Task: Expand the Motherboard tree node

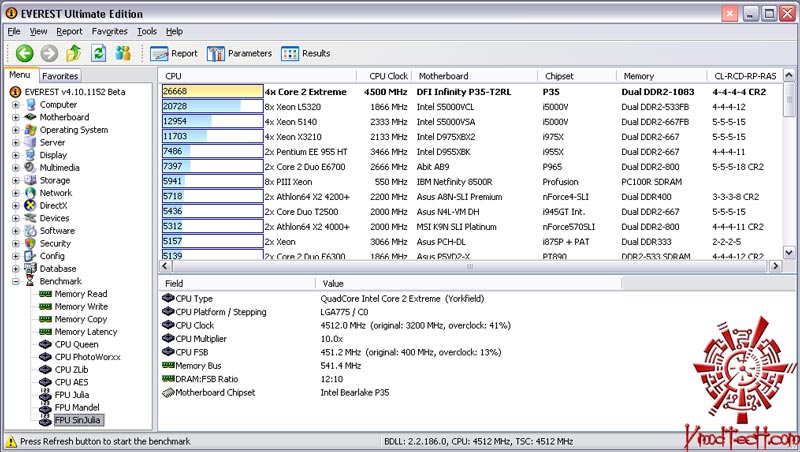Action: click(x=16, y=117)
